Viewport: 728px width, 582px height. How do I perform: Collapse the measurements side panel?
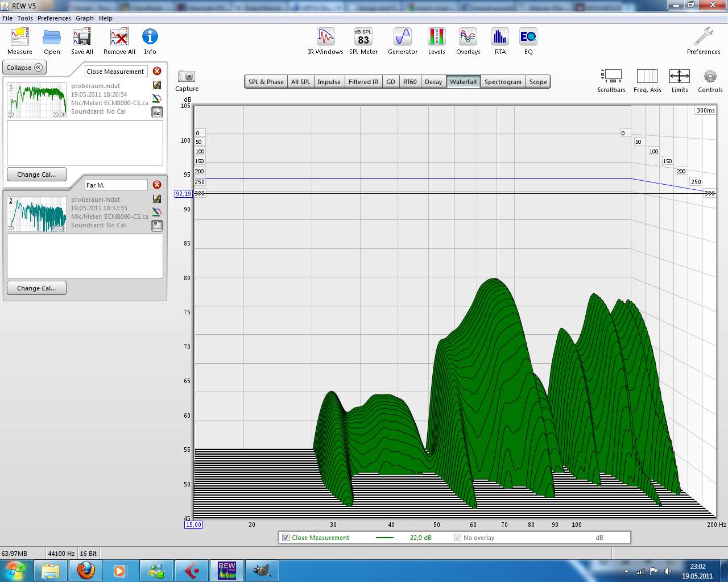(x=24, y=68)
